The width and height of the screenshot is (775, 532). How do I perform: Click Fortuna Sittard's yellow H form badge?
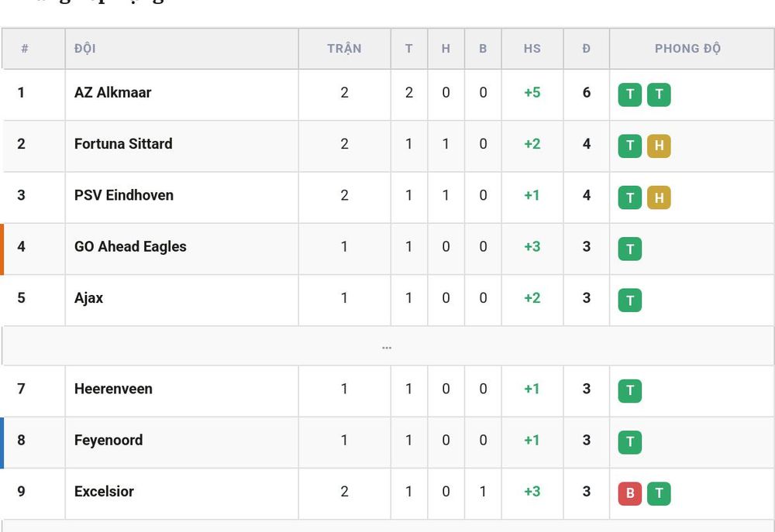tap(659, 146)
